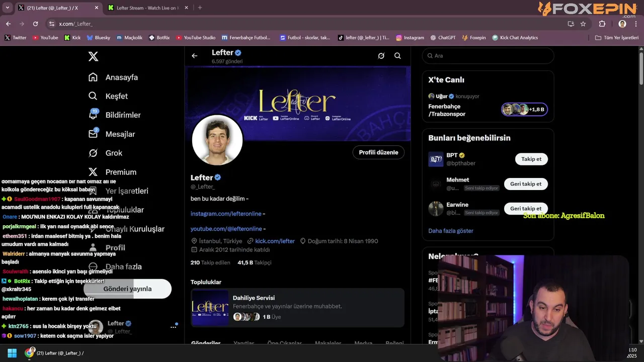Follow BPT with Takip et

(531, 159)
